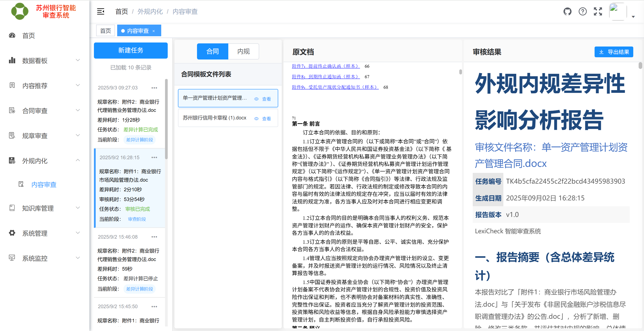The image size is (644, 331).
Task: Expand the 知识库管理 menu chevron
Action: (78, 208)
